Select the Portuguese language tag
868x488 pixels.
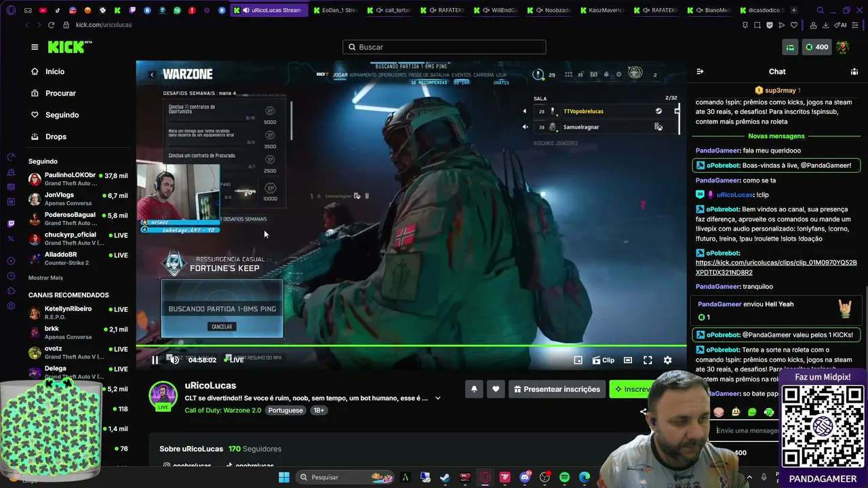pos(285,410)
